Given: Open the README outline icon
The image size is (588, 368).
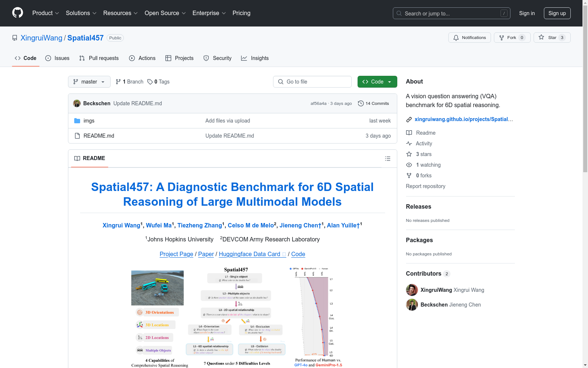Looking at the screenshot, I should [x=387, y=159].
